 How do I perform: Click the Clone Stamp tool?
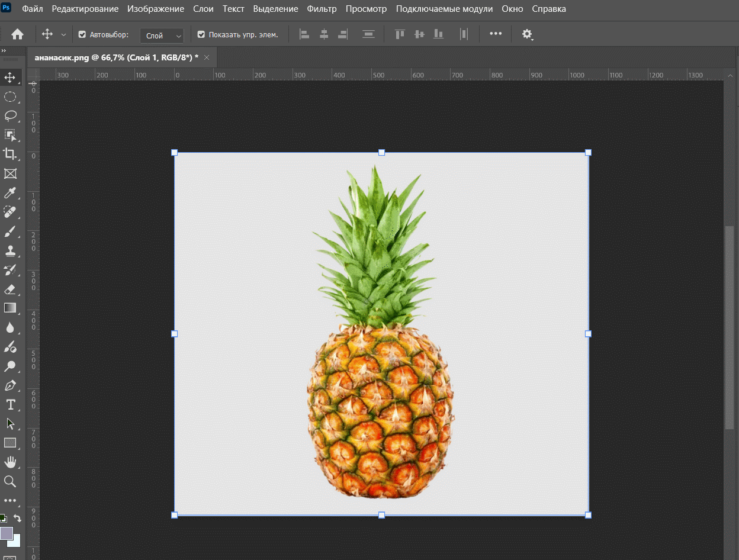coord(10,250)
